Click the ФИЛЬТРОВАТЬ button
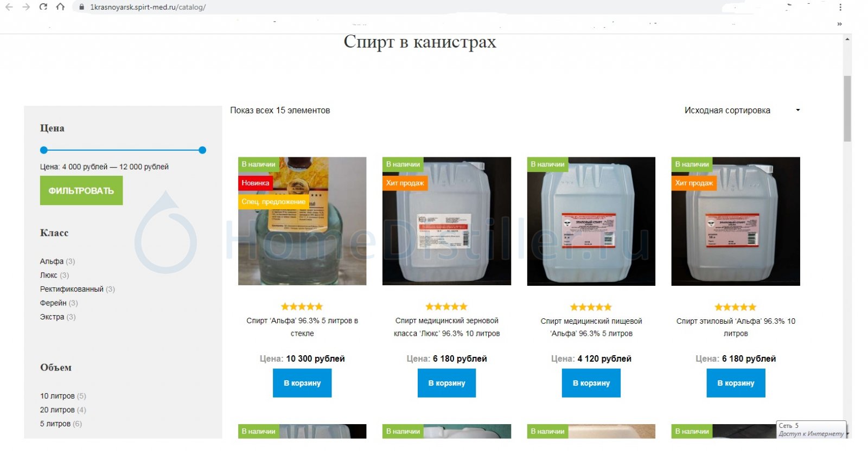Screen dimensions: 868x461 [x=81, y=191]
